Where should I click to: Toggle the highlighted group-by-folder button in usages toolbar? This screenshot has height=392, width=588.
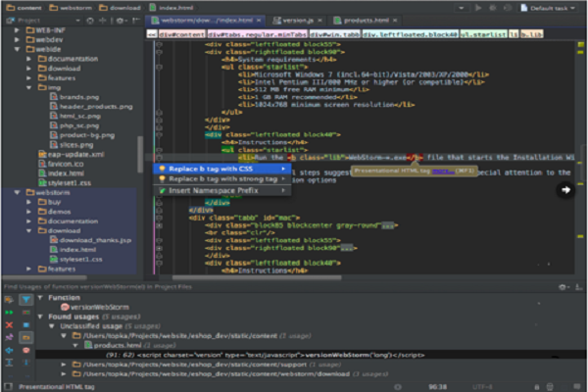[26, 336]
